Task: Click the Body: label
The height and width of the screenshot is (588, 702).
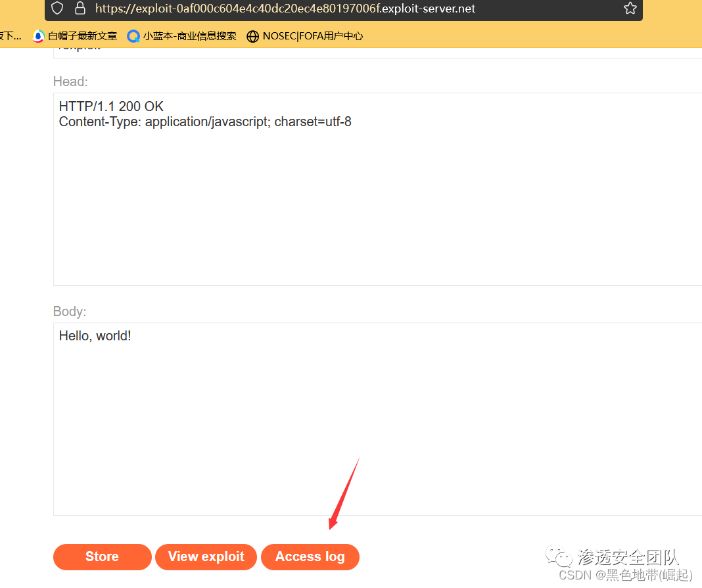Action: 70,311
